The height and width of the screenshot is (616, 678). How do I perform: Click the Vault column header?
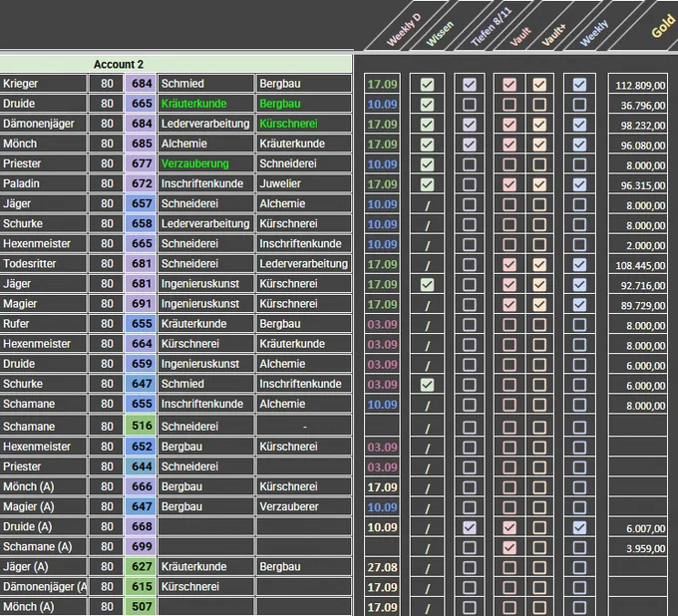click(519, 36)
